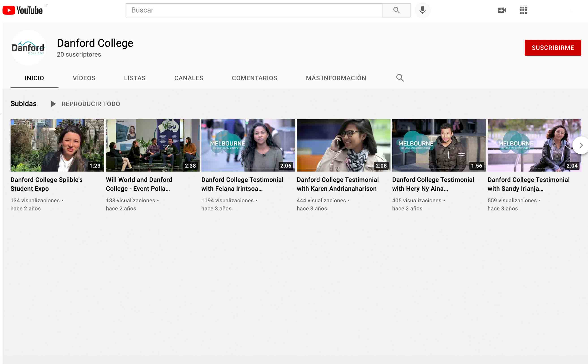Open the YouTube apps grid icon
Image resolution: width=588 pixels, height=364 pixels.
[523, 10]
